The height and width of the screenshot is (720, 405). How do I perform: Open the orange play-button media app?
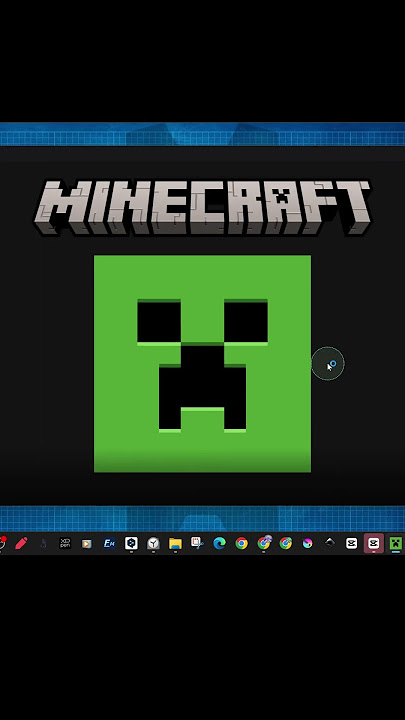(87, 544)
